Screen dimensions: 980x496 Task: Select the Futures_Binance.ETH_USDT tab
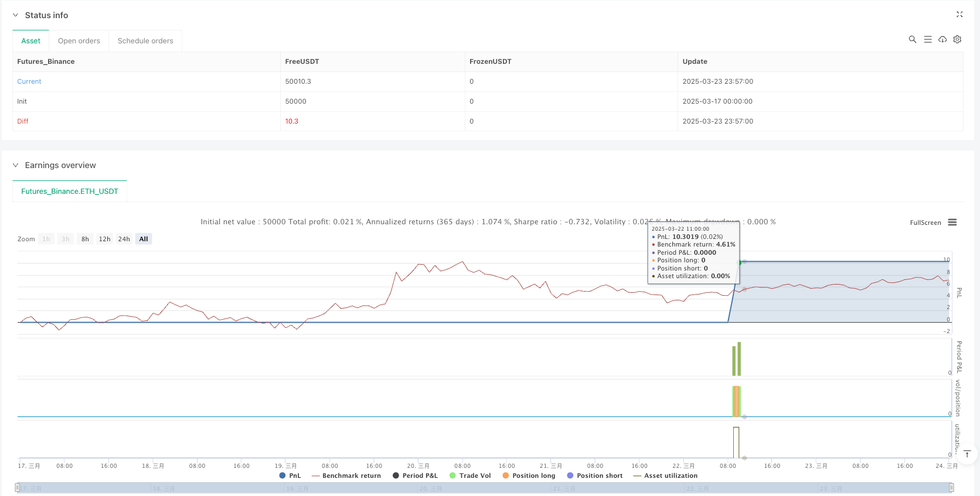(70, 191)
